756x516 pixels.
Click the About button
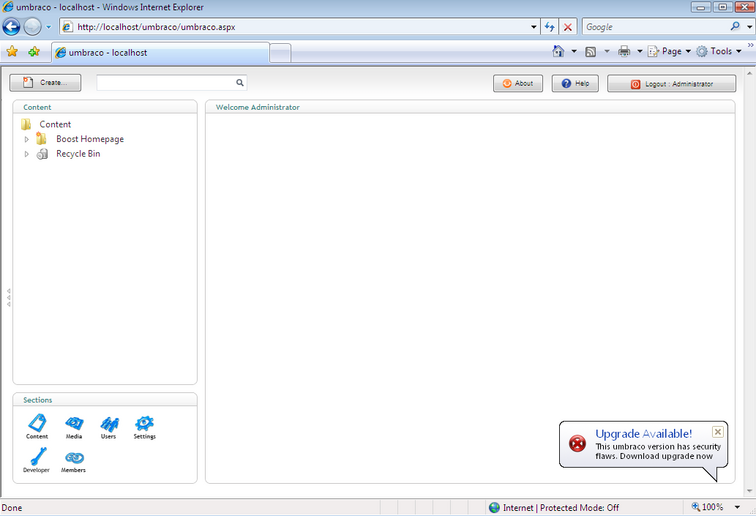pyautogui.click(x=518, y=83)
